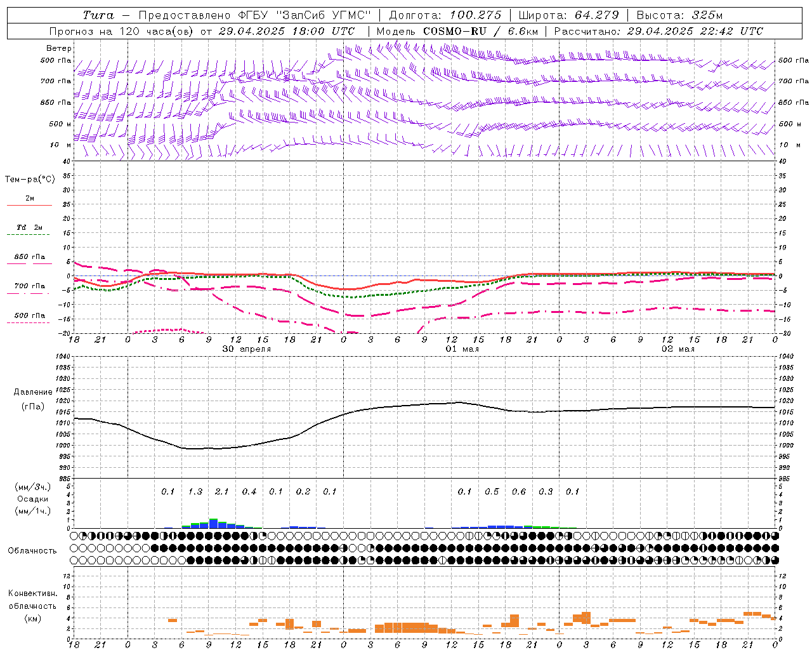812x650 pixels.
Task: Click the tallest blue precipitation bar on 30 April
Action: 214,524
